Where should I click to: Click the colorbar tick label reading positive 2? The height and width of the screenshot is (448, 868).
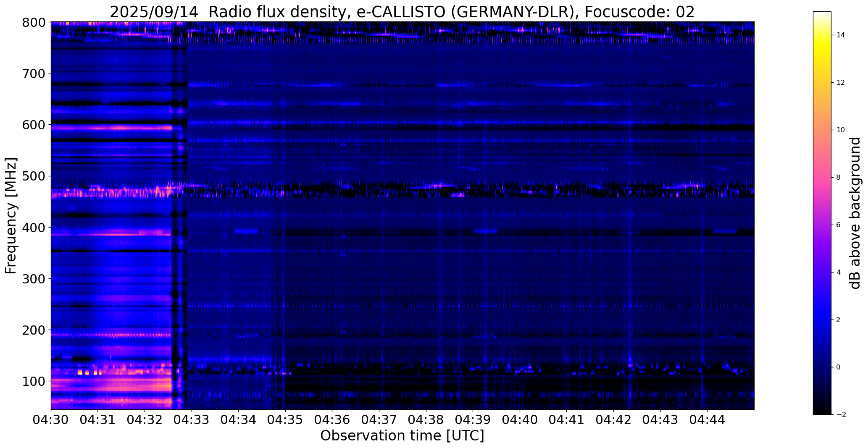(x=839, y=320)
